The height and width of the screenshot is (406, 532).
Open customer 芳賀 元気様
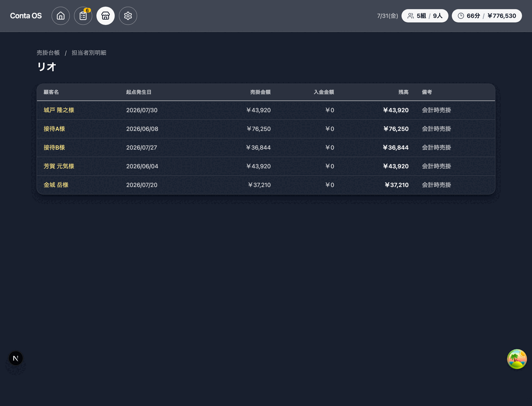pyautogui.click(x=59, y=166)
